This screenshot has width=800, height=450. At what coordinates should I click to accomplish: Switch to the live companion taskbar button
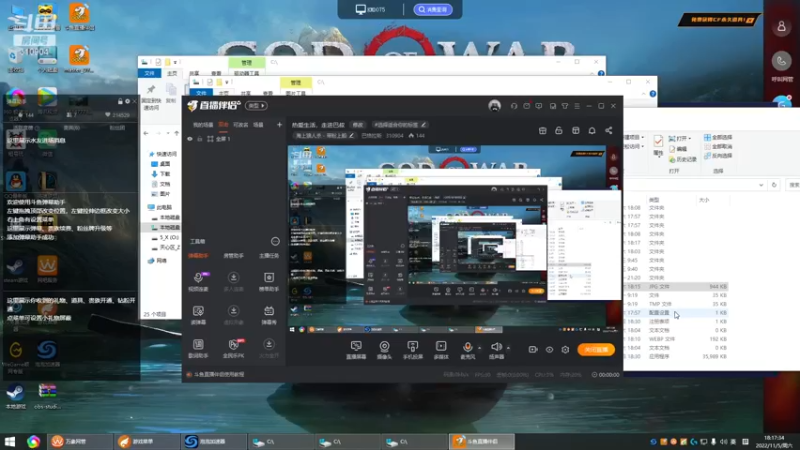482,441
